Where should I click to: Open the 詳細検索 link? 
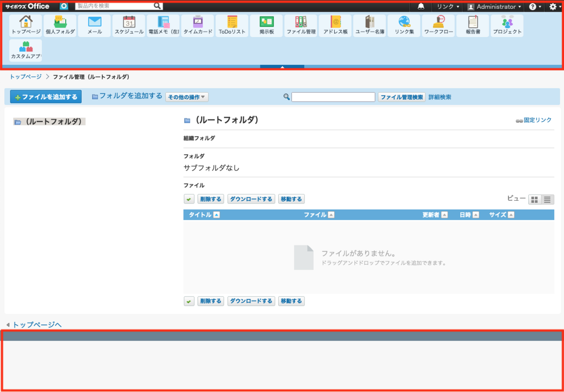coord(439,97)
